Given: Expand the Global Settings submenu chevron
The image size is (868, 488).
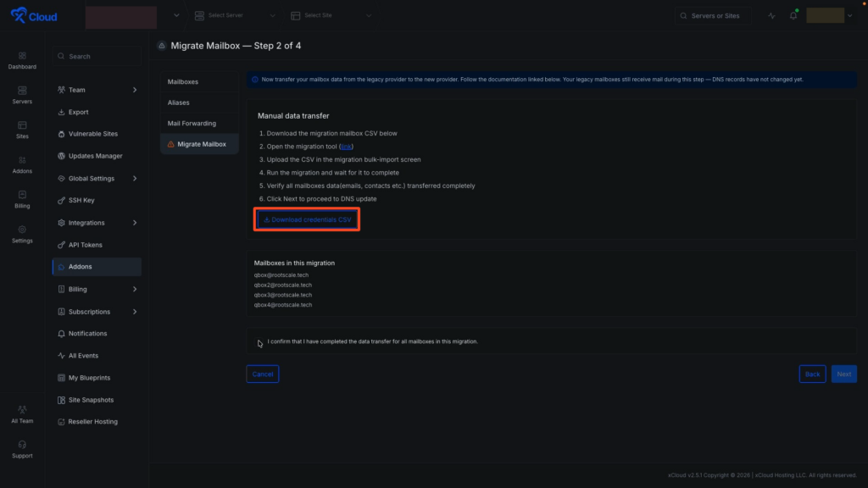Looking at the screenshot, I should [135, 178].
